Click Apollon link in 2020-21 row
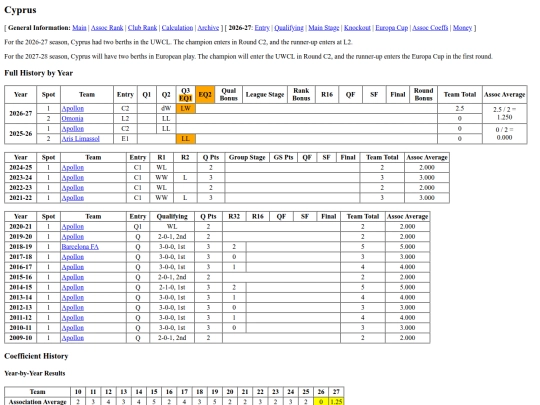Viewport: 540px width, 405px height. pos(73,227)
